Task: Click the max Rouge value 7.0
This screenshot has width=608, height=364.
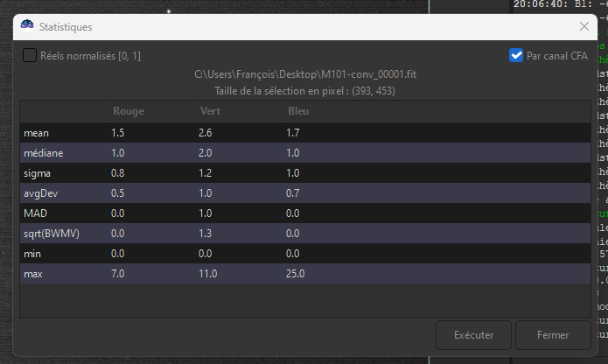Action: click(x=117, y=274)
